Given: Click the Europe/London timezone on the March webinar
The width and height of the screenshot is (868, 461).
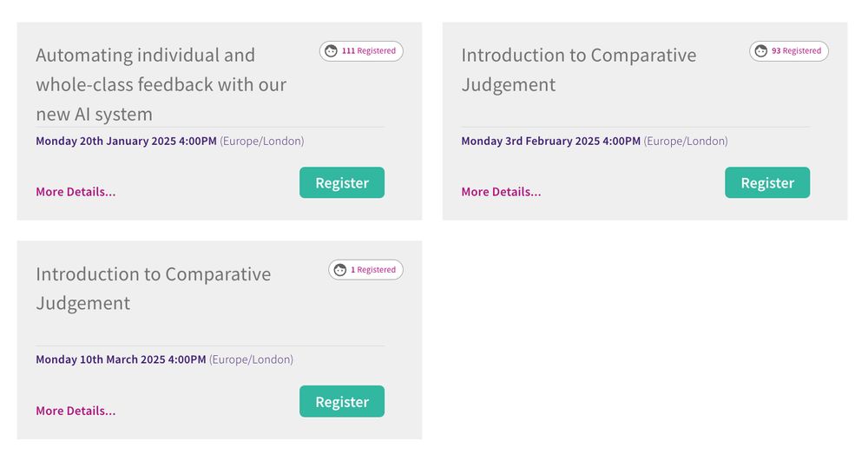Looking at the screenshot, I should (x=252, y=359).
